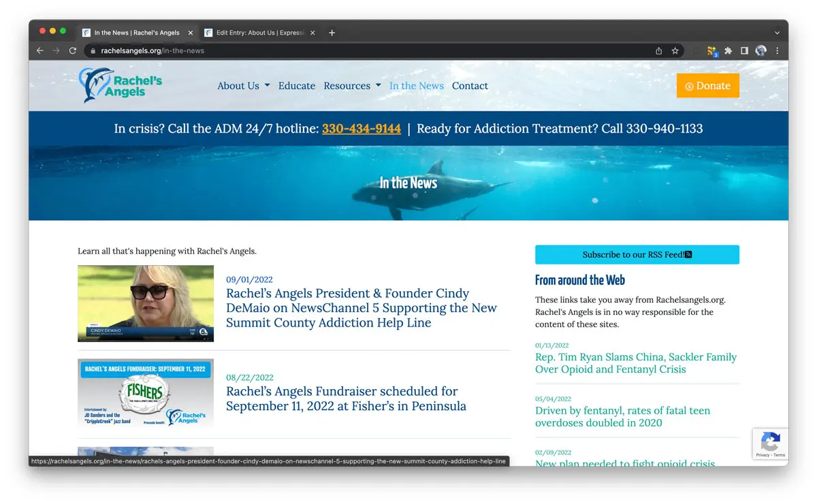Open the Educate nav item
The image size is (817, 504).
(297, 86)
